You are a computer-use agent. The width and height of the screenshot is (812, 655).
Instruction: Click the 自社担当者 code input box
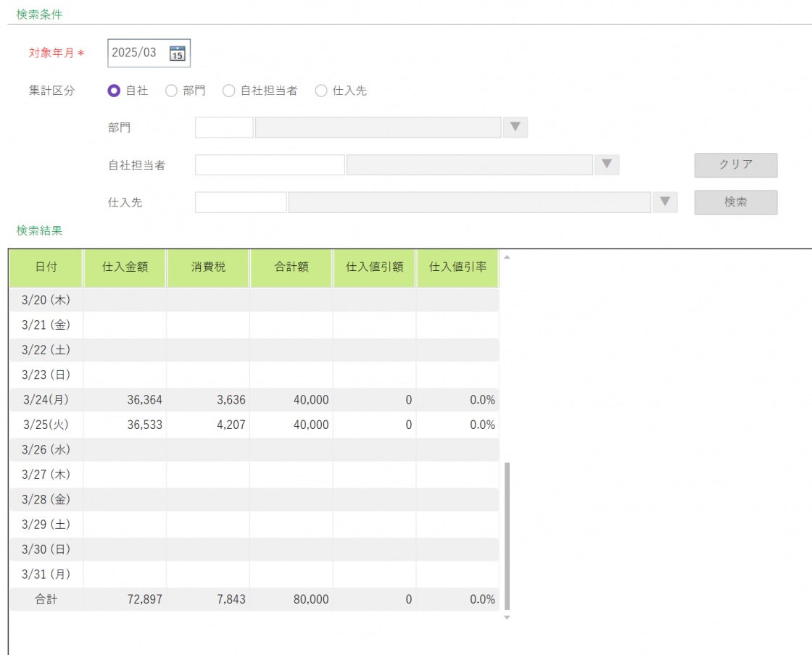(270, 165)
